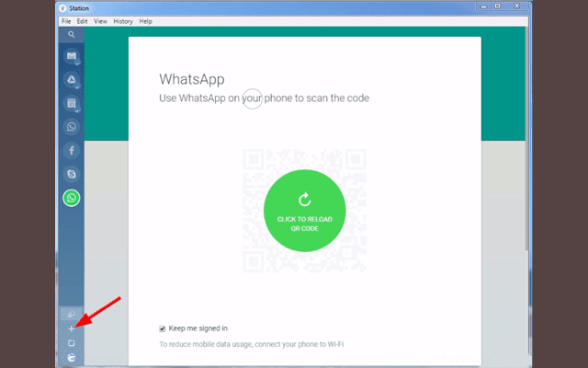
Task: Open the Edit menu
Action: [83, 20]
